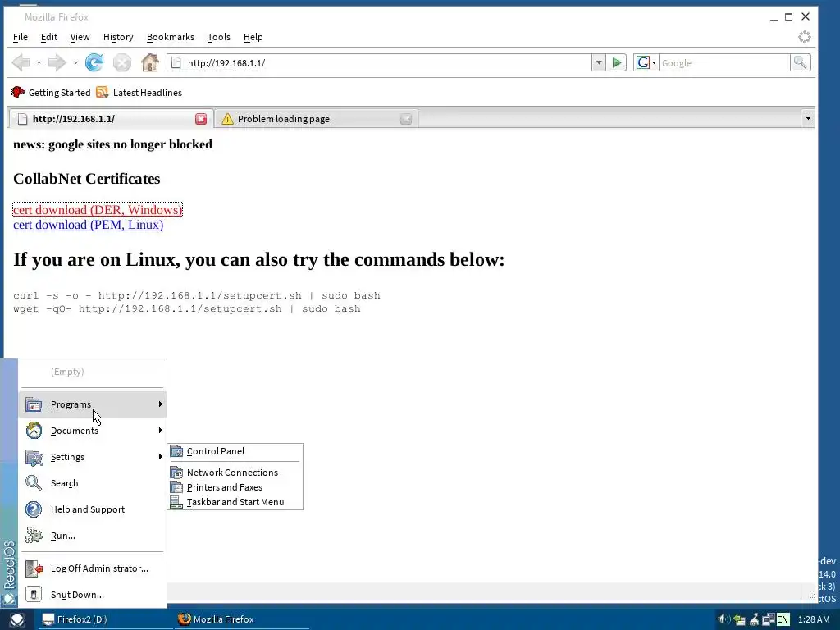Close the 192.168.1.1 tab

click(x=201, y=119)
